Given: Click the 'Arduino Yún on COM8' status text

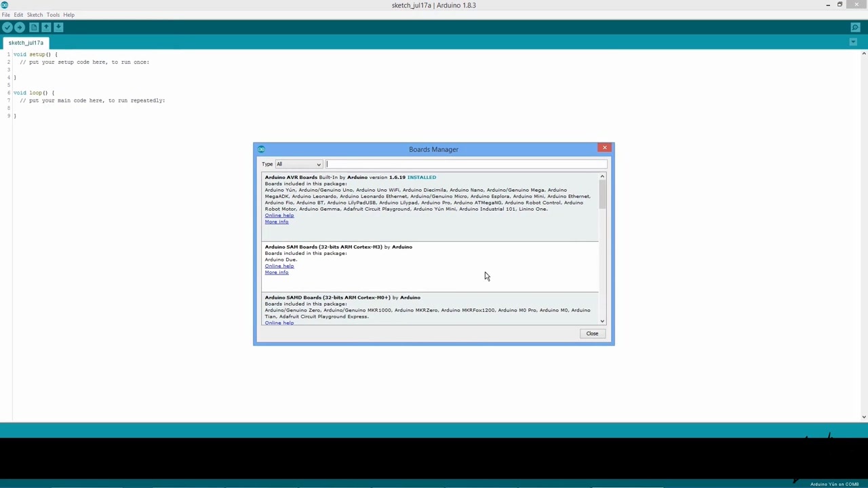Looking at the screenshot, I should pos(834,484).
